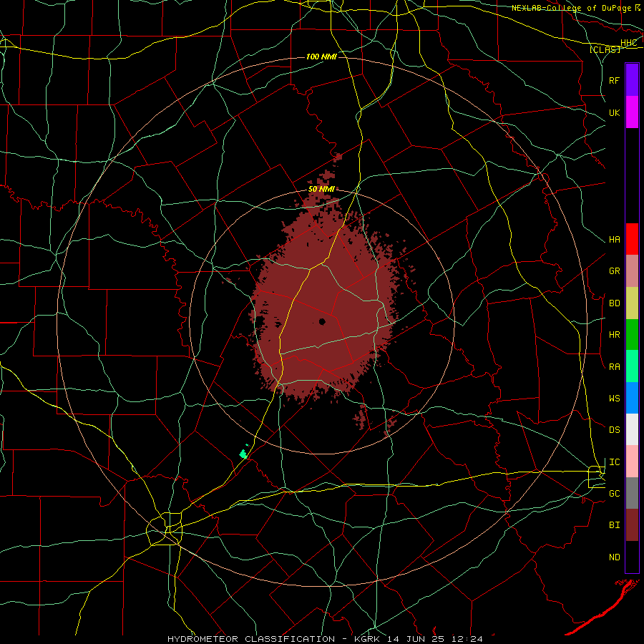Click the HA legend label

click(614, 239)
